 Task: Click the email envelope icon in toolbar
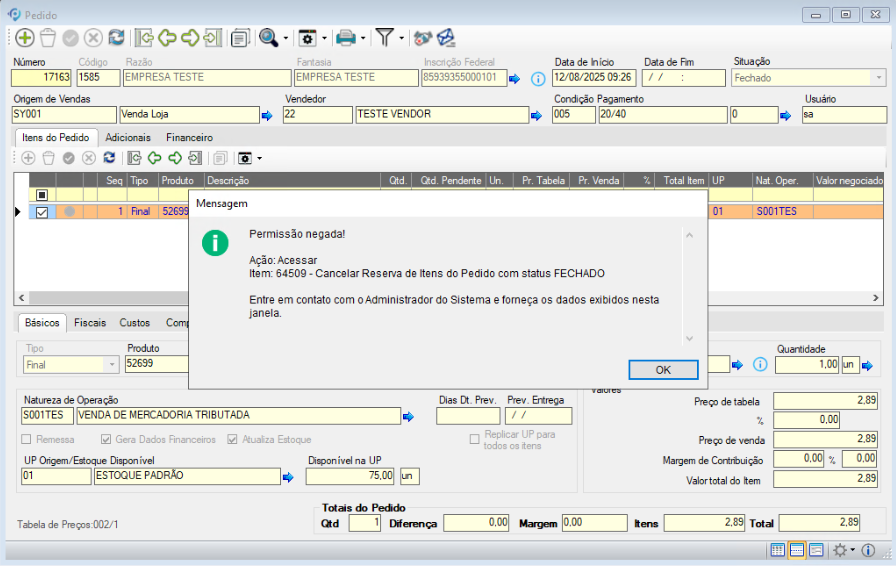tap(445, 38)
